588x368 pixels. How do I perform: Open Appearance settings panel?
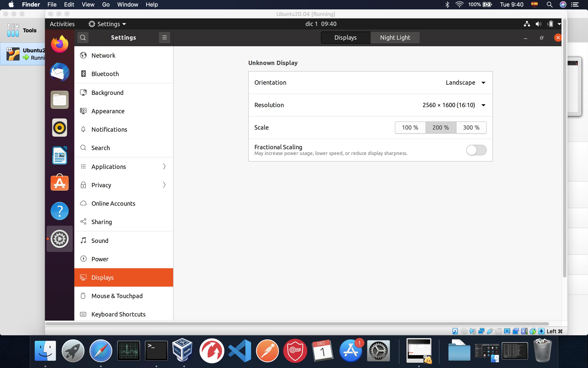pos(124,111)
